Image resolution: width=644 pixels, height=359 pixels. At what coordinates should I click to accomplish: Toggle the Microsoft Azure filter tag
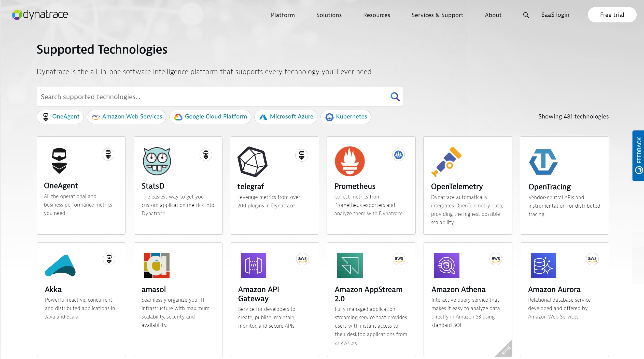[x=287, y=117]
